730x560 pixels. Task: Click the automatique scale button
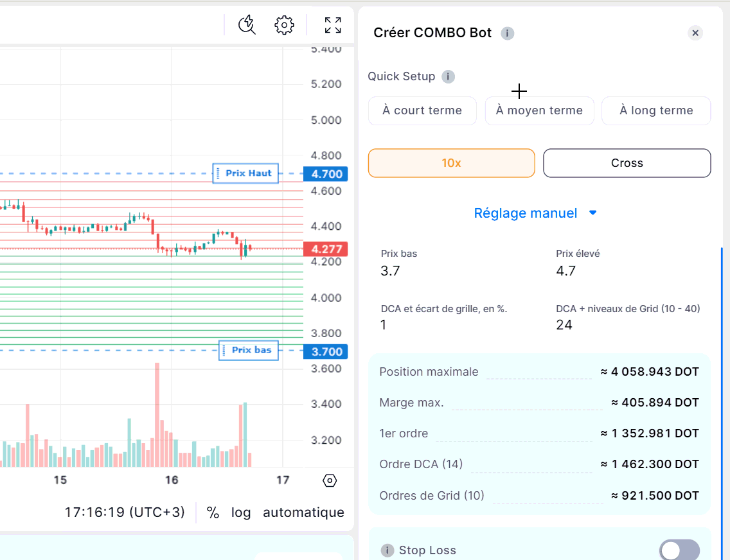(x=303, y=512)
